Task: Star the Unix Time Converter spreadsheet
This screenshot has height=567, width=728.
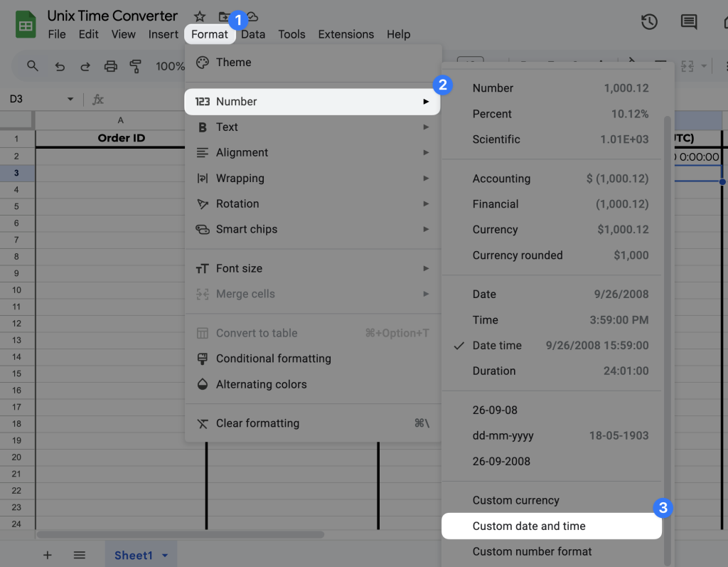Action: [199, 16]
